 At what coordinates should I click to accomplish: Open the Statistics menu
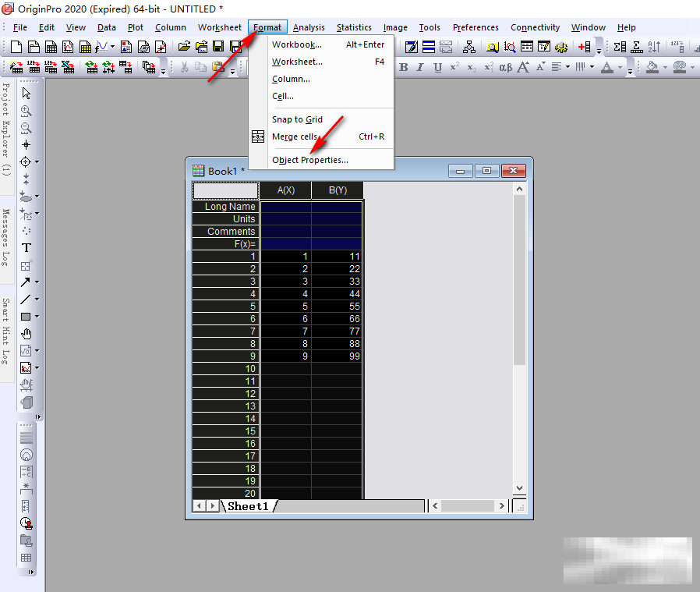point(354,27)
